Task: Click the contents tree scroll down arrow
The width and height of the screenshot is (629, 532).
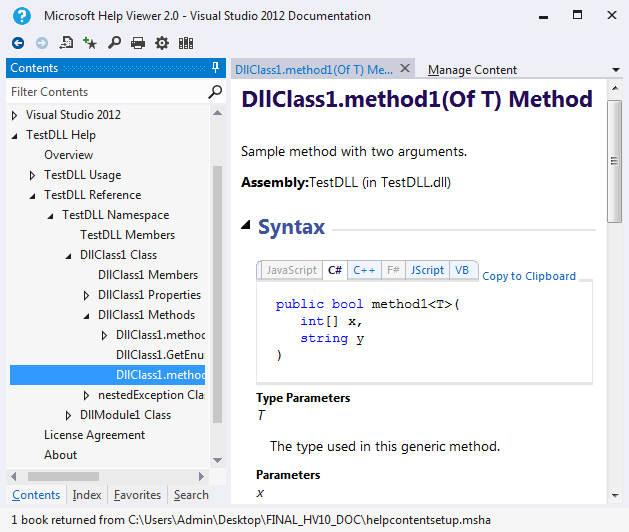Action: [x=217, y=460]
